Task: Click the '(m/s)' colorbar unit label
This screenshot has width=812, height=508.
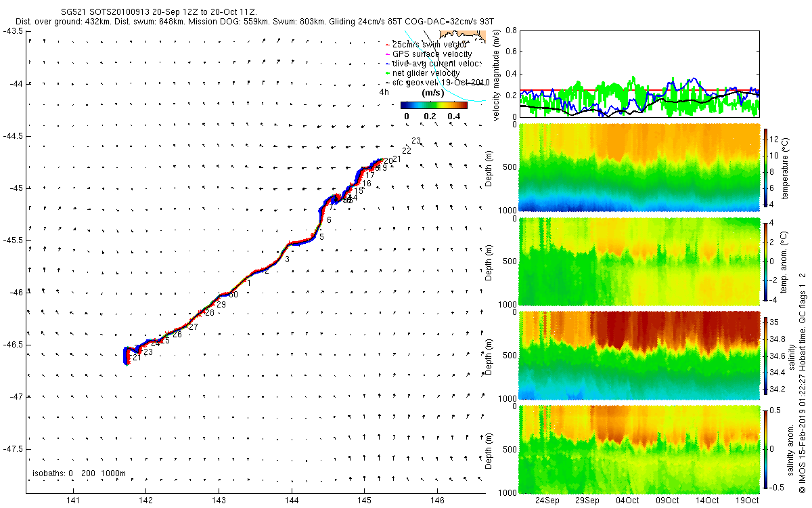Action: tap(432, 93)
